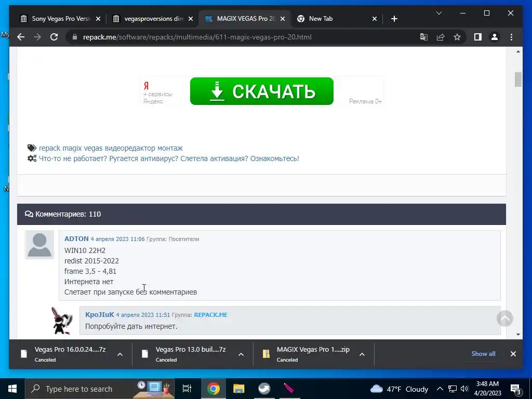Open the 'repack' tag link
Viewport: 532px width, 399px height.
(x=50, y=148)
